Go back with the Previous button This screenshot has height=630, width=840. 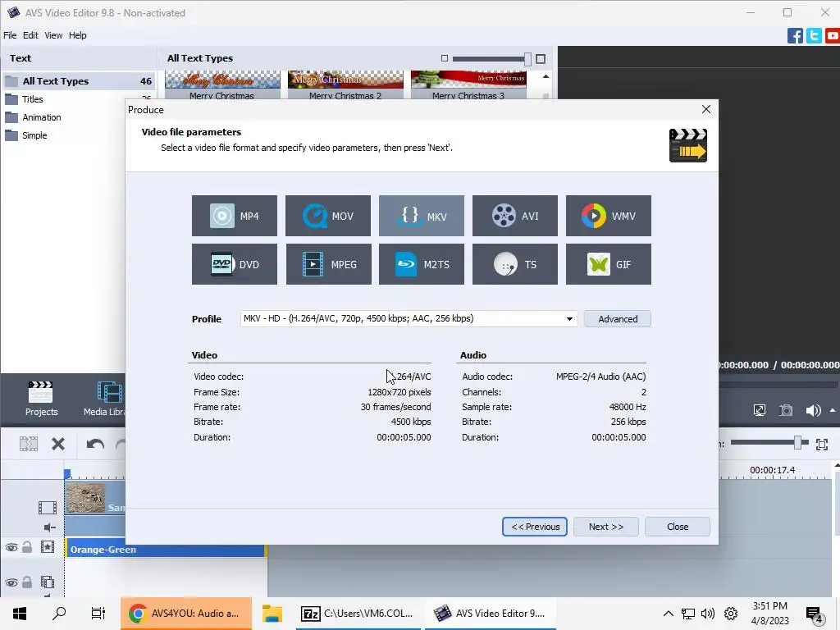[535, 527]
